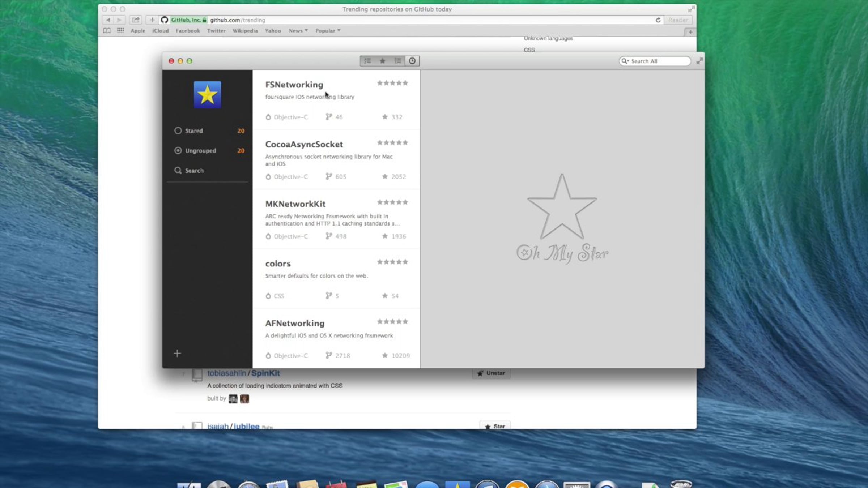This screenshot has height=488, width=868.
Task: Reload the GitHub trending page
Action: [658, 20]
